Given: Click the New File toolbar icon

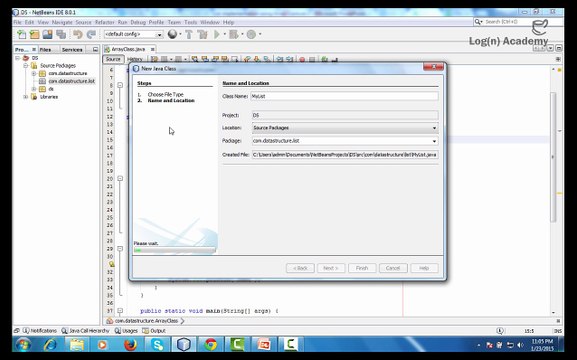Looking at the screenshot, I should point(22,35).
